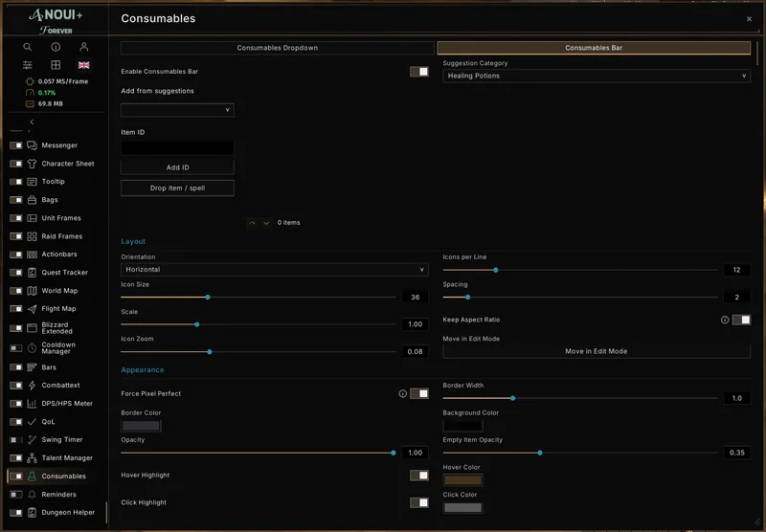Switch to Consumables Bar tab
Viewport: 766px width, 532px height.
(594, 48)
